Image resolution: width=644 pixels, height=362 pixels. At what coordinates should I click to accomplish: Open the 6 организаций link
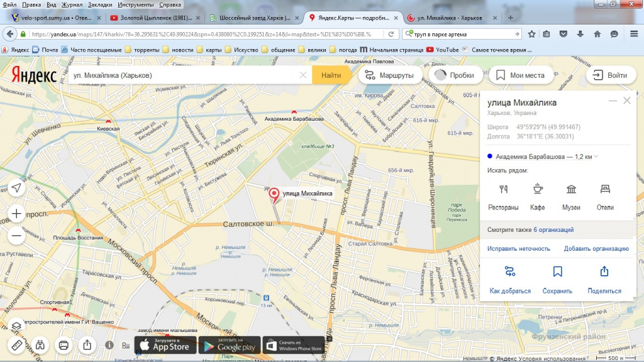click(x=553, y=230)
